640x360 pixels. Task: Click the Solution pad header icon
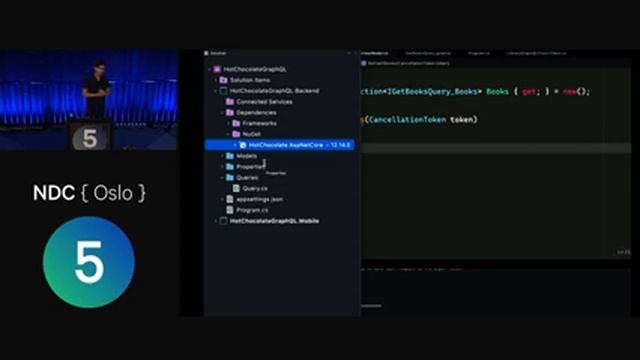coord(206,53)
